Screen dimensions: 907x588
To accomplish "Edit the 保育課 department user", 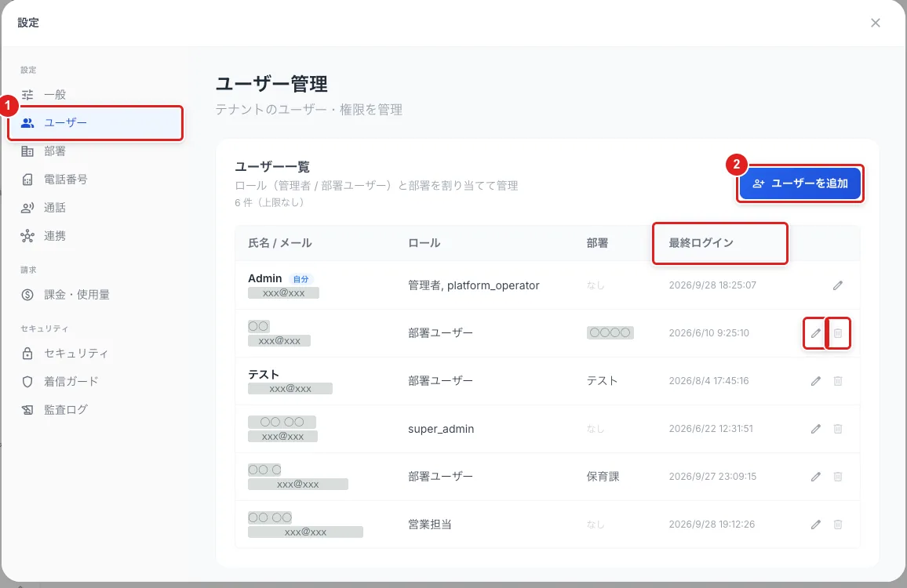I will click(816, 477).
